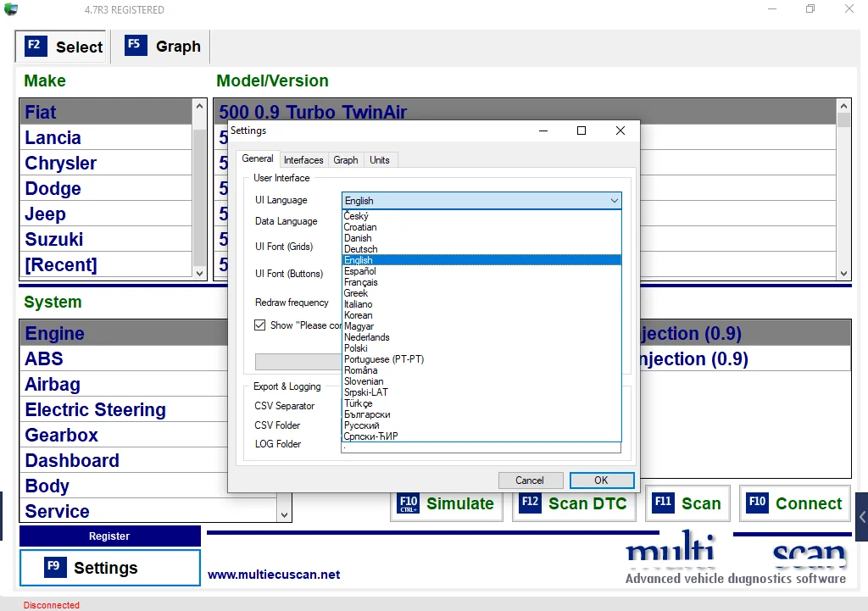Click the Register button
The width and height of the screenshot is (868, 611).
point(110,536)
